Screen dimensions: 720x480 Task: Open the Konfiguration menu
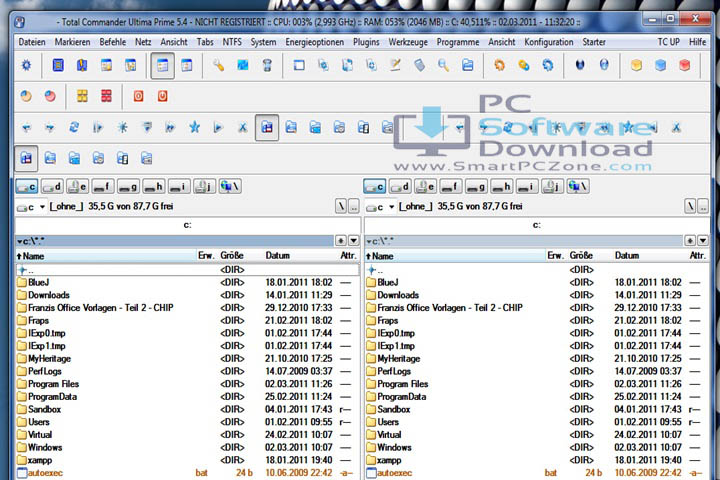pyautogui.click(x=549, y=42)
